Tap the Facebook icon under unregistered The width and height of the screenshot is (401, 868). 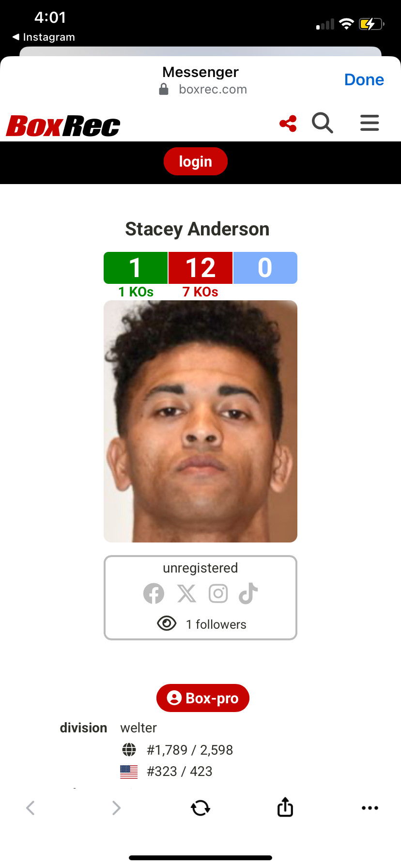(x=154, y=593)
